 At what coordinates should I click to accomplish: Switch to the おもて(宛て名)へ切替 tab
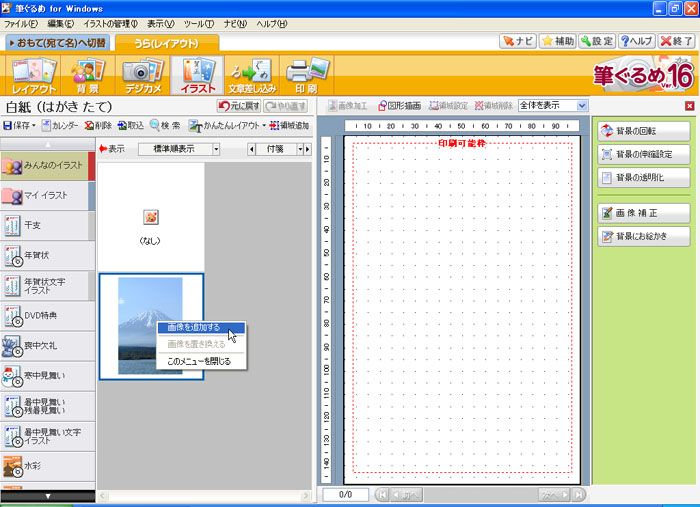coord(56,43)
